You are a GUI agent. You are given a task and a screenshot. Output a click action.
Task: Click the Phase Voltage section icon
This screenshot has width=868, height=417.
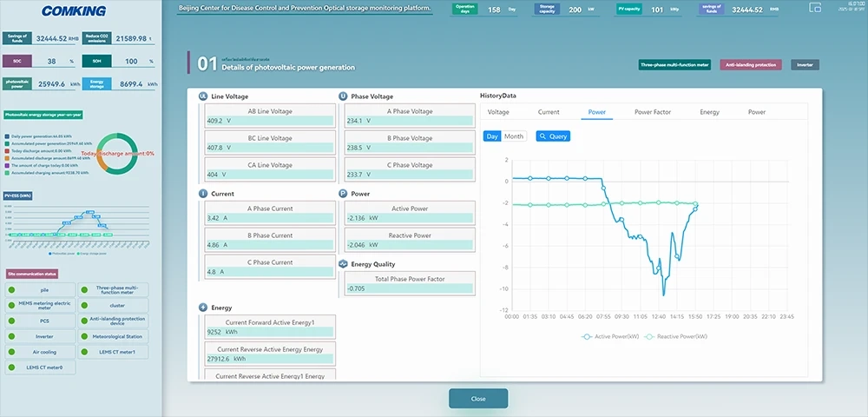tap(343, 96)
